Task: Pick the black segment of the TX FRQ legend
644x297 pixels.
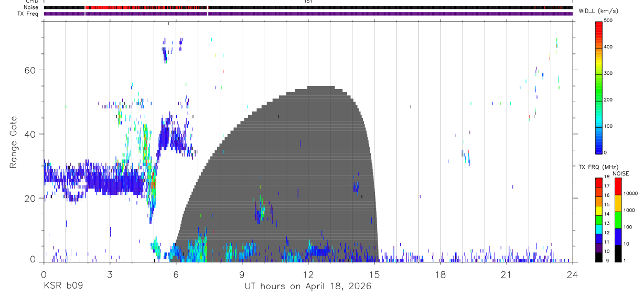Action: 599,258
